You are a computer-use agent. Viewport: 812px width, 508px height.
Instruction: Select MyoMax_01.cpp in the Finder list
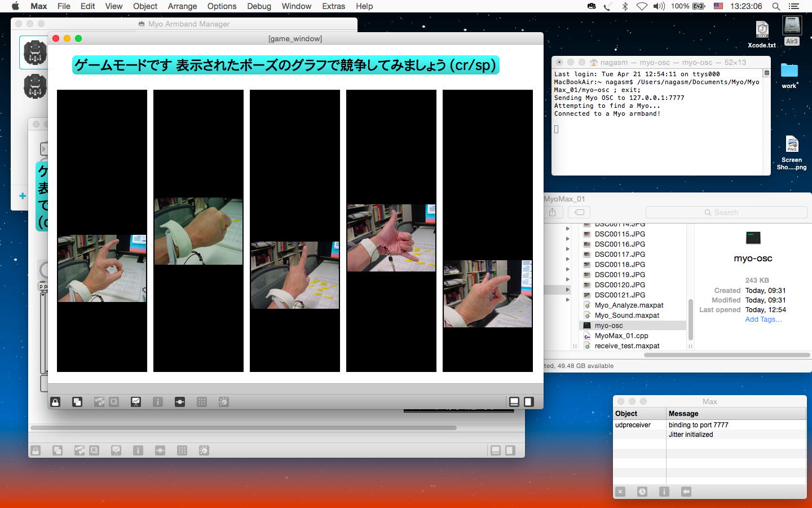(x=621, y=336)
